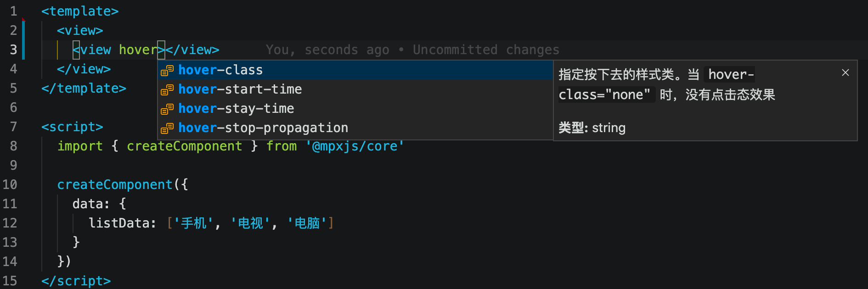Click the property icon beside hover-start-time
This screenshot has width=868, height=289.
[167, 89]
